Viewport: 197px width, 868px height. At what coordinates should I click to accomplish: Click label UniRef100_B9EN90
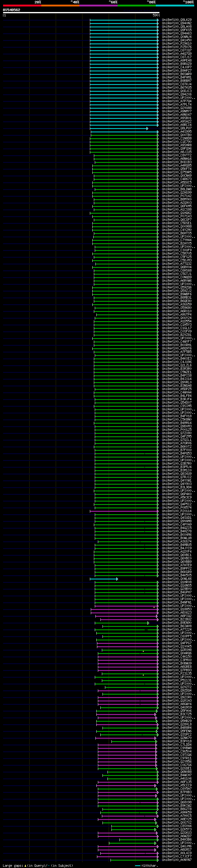pyautogui.click(x=177, y=623)
